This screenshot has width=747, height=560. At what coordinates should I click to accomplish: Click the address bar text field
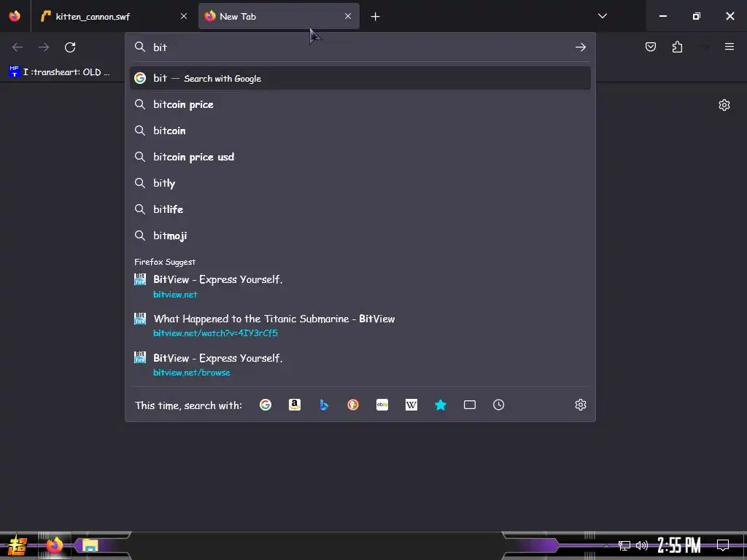tap(360, 47)
